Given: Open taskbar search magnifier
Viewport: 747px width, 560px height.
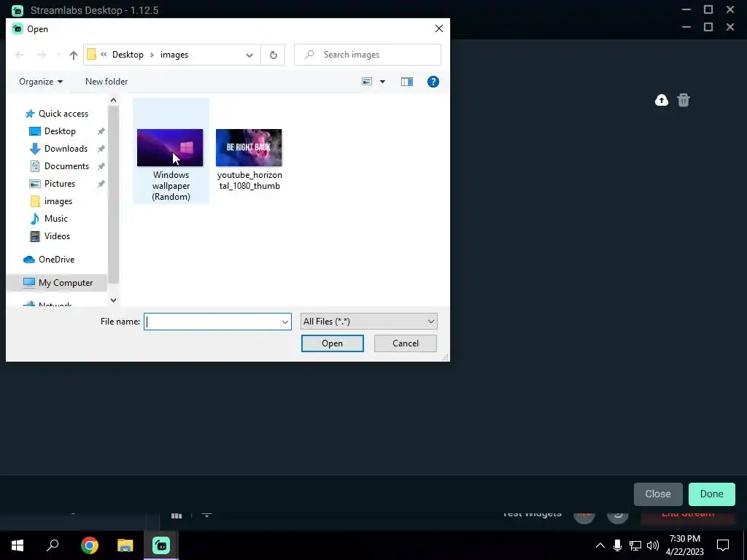Looking at the screenshot, I should pos(53,545).
